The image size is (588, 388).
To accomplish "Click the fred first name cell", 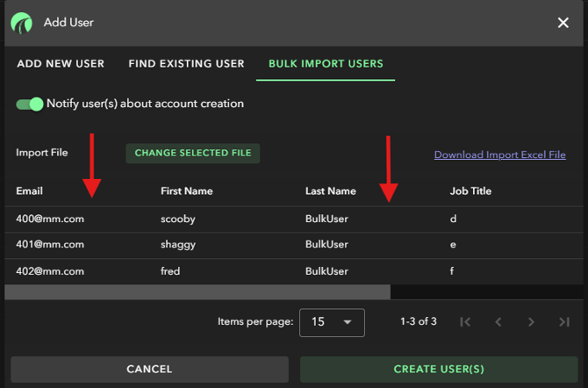I will coord(170,271).
